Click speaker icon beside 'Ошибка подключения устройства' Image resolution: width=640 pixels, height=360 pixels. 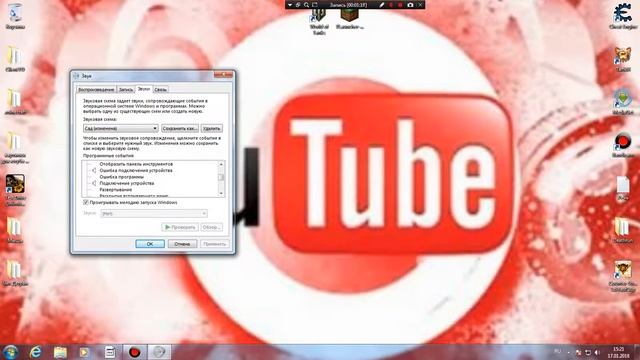tap(93, 171)
